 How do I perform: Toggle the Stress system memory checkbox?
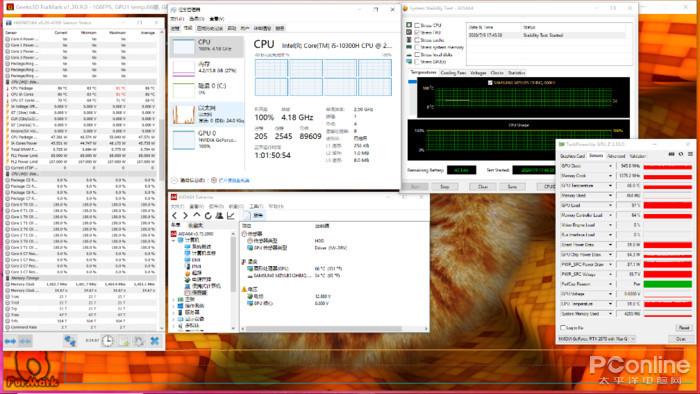[417, 47]
